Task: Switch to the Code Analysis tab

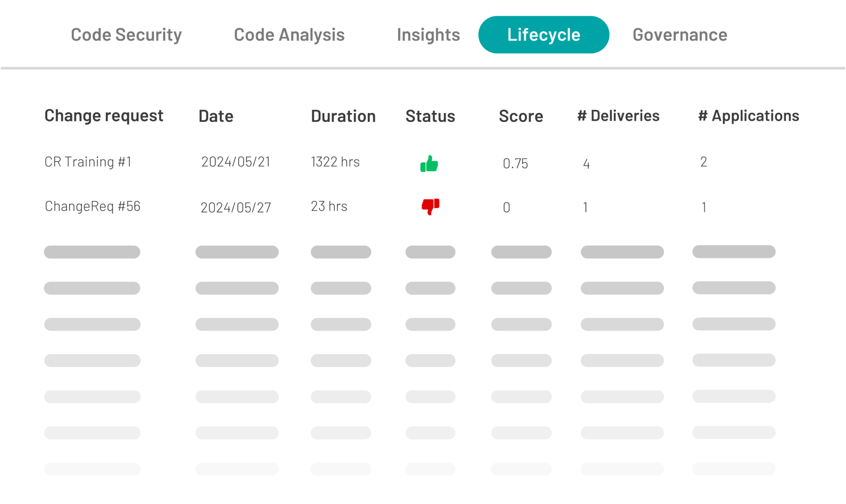Action: point(289,35)
